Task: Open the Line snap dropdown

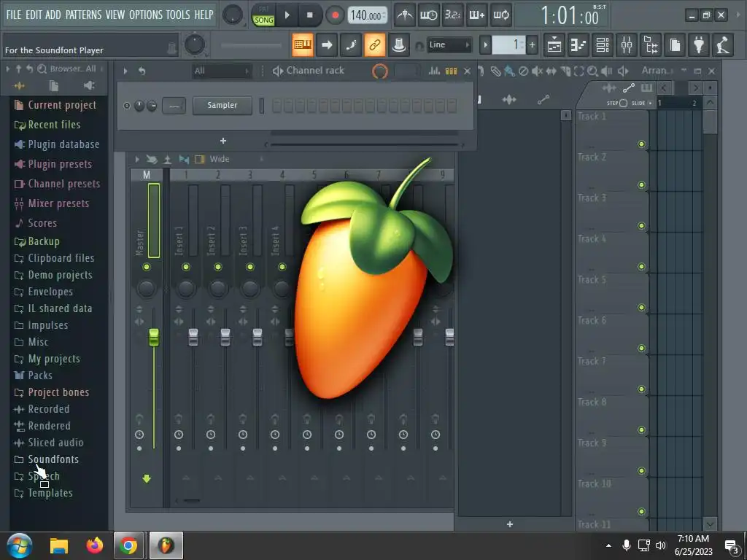Action: pos(449,44)
